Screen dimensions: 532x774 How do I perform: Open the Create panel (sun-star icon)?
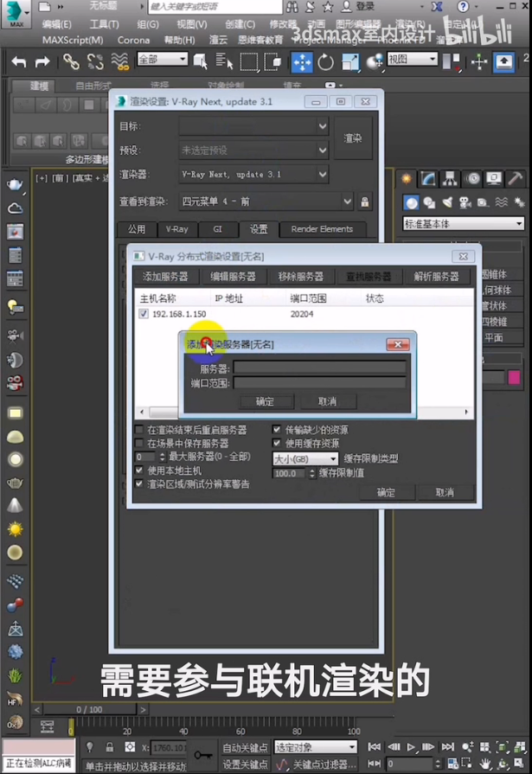click(407, 179)
